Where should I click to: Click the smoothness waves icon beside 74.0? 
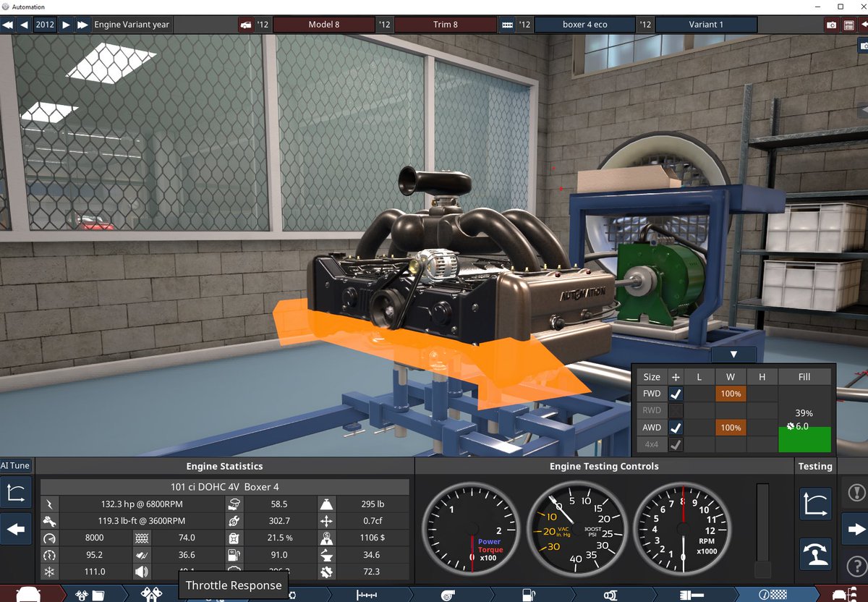point(142,538)
